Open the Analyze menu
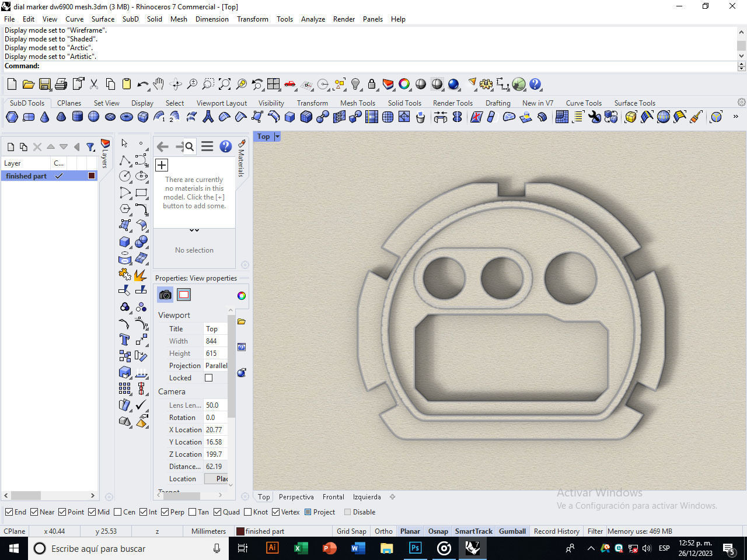The width and height of the screenshot is (747, 560). (313, 19)
